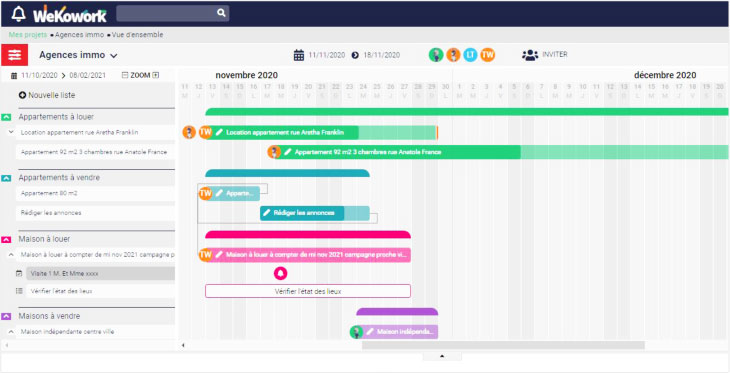Click the WeKowork logo
Screen dimensions: 730x373
[x=69, y=14]
